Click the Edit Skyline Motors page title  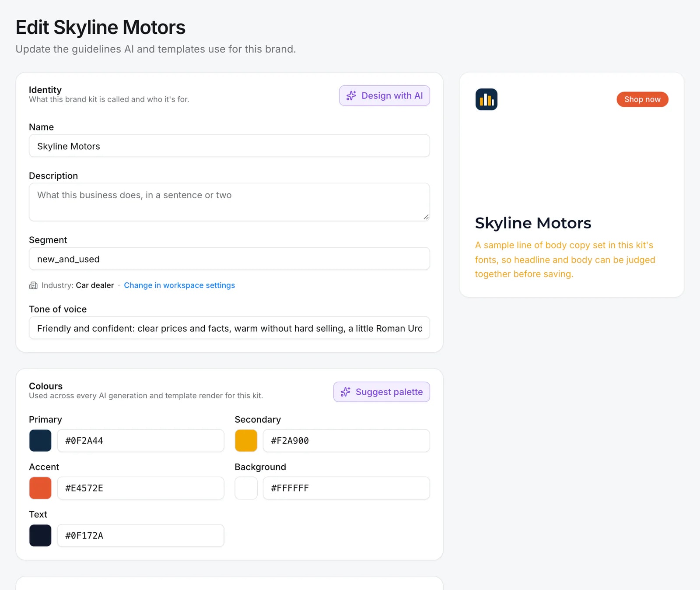[x=101, y=27]
